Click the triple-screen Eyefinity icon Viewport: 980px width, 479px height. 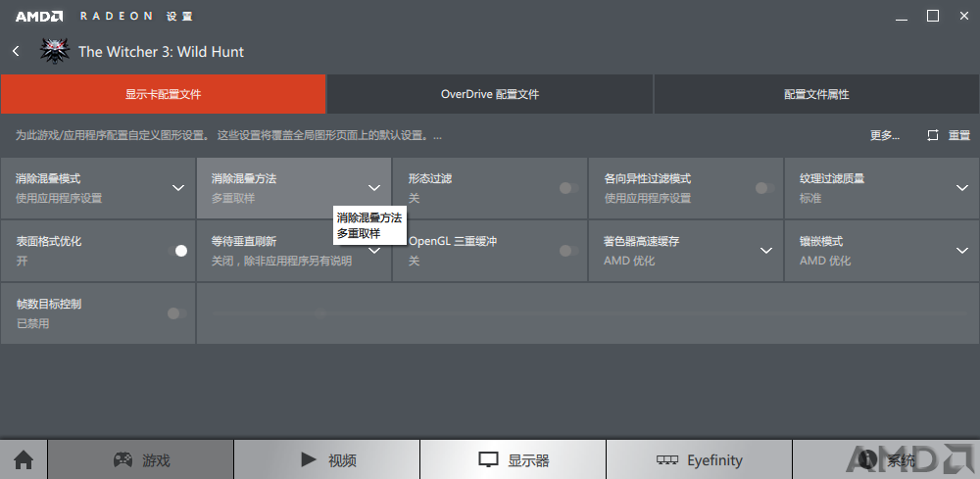(667, 460)
